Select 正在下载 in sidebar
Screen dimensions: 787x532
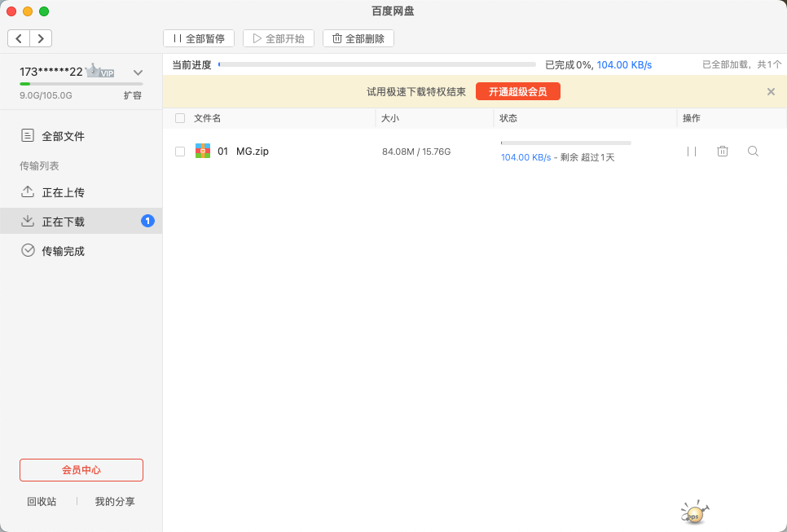coord(81,222)
